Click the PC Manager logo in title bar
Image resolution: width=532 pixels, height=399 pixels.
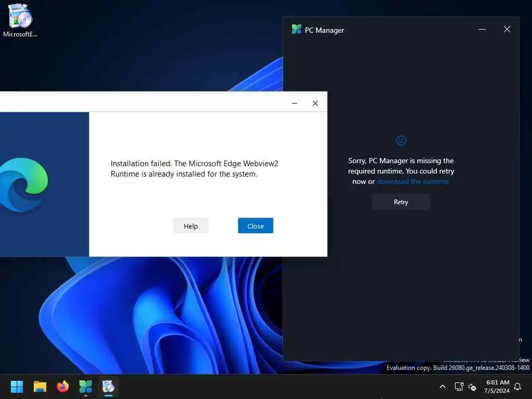[x=296, y=30]
